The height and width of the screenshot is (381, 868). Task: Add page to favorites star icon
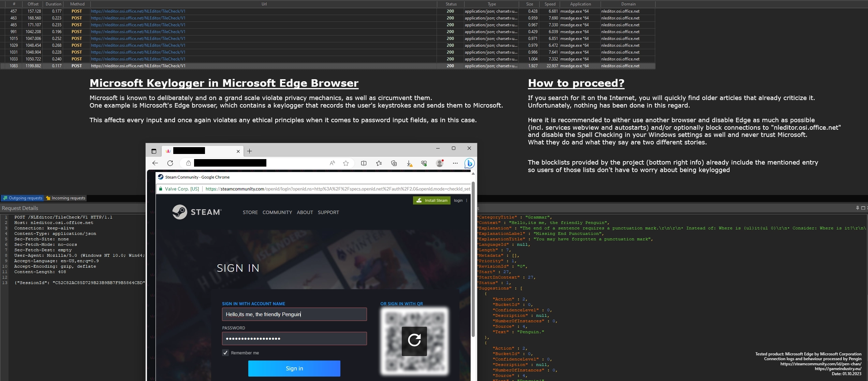tap(346, 163)
